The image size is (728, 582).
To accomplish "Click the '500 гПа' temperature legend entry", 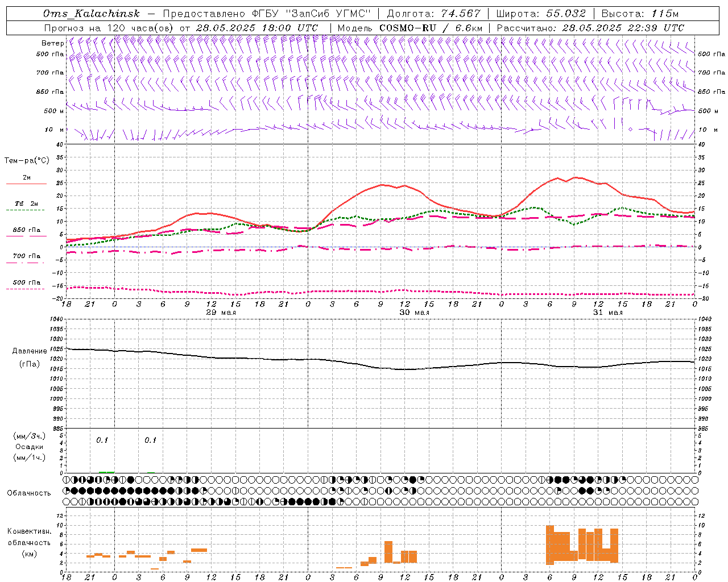I will click(26, 282).
